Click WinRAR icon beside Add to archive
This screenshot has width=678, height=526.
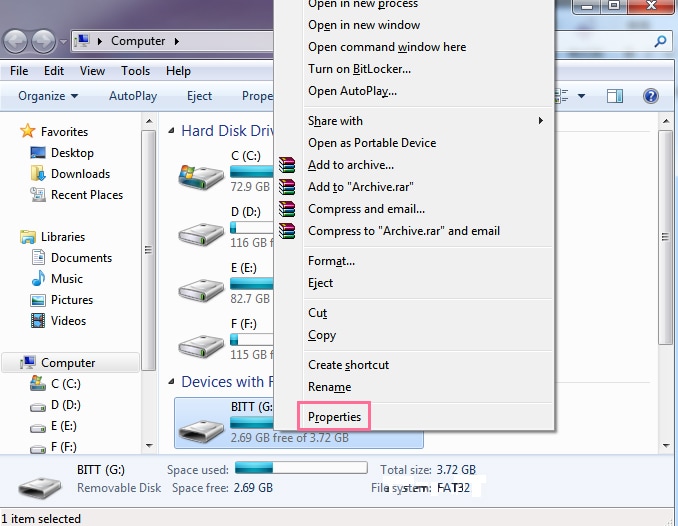(x=287, y=165)
